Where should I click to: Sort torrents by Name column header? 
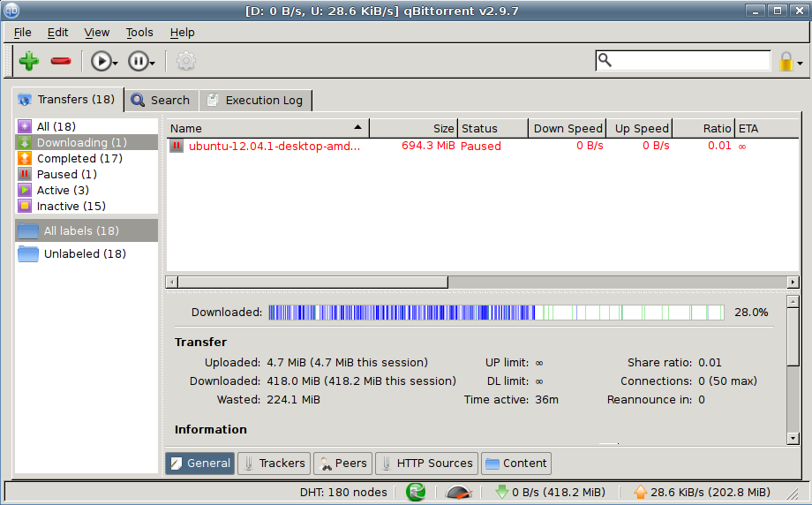click(x=267, y=128)
